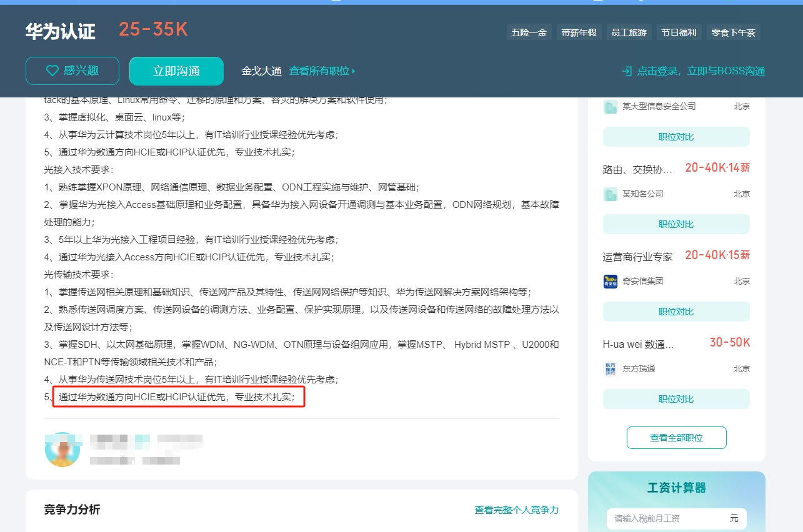The image size is (803, 532).
Task: Click the 光传输技术要求 heading line
Action: click(79, 275)
